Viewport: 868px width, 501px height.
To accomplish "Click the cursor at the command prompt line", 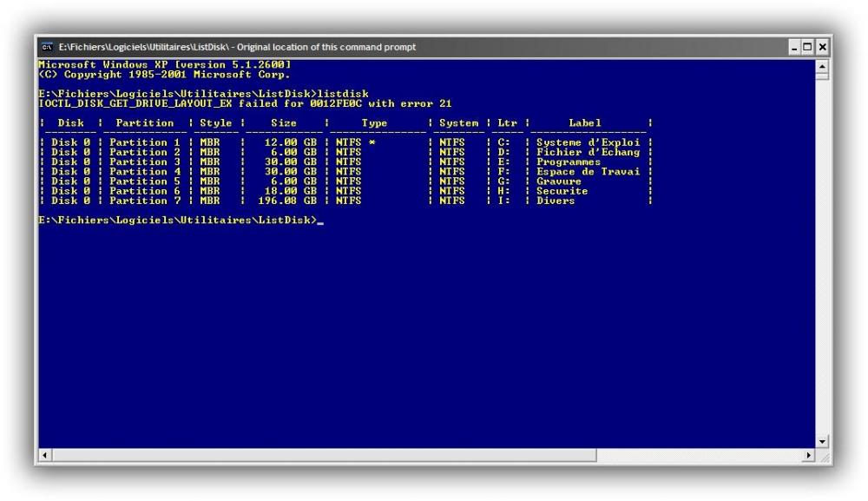I will [x=319, y=221].
